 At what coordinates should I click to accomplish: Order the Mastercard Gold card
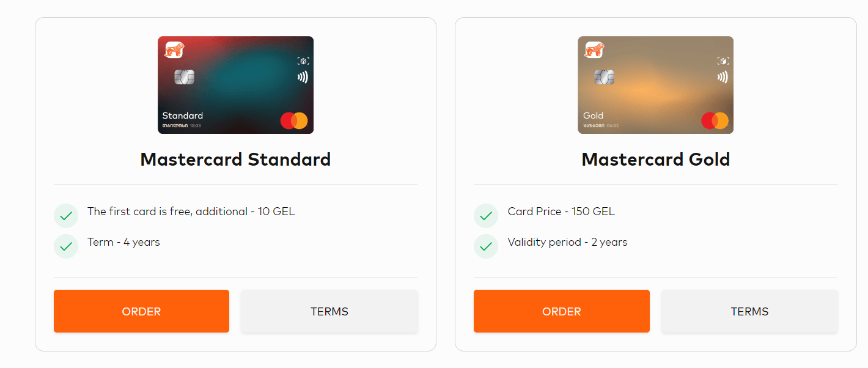tap(562, 311)
